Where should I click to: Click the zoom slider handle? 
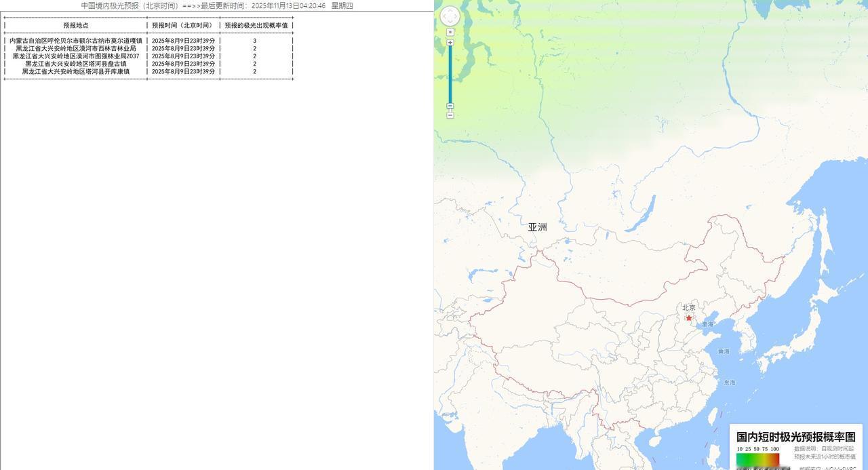pos(450,106)
